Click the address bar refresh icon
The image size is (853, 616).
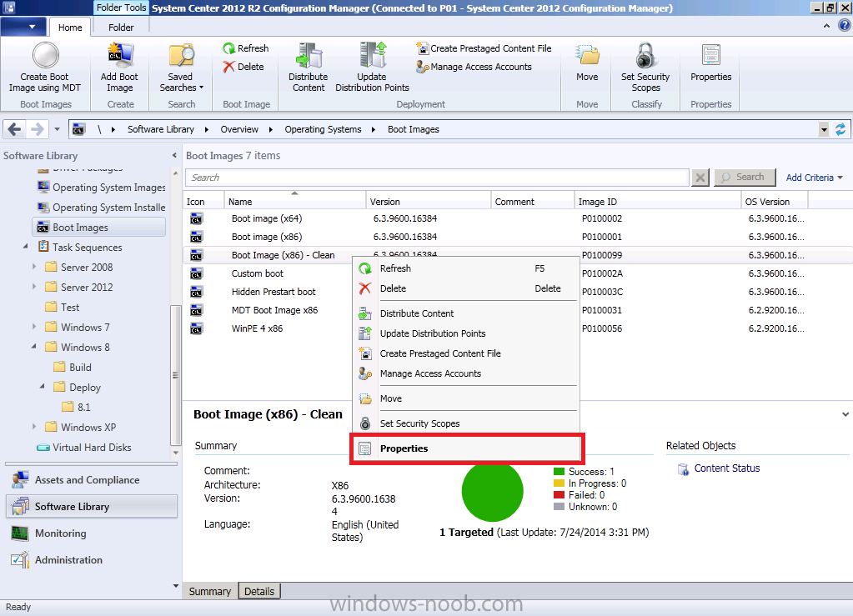(x=840, y=129)
